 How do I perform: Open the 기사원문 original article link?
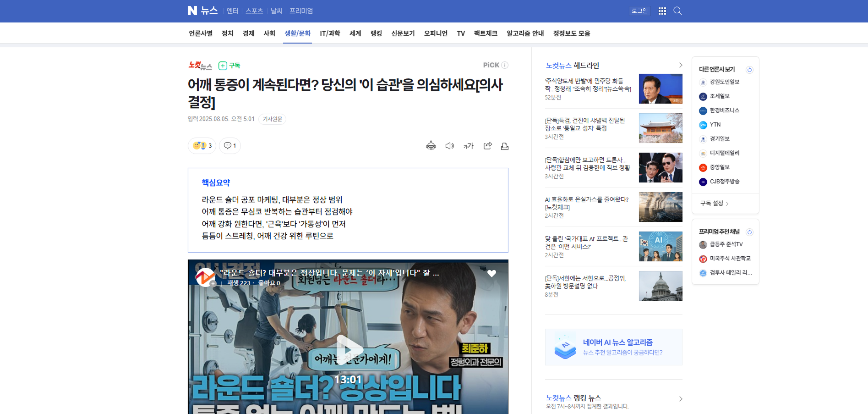(272, 119)
